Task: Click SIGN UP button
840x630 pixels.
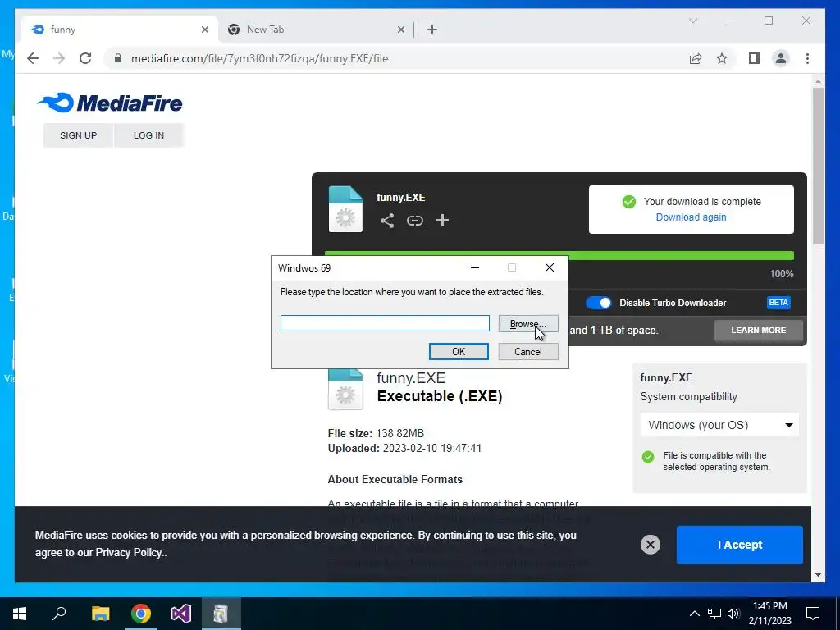Action: tap(78, 135)
